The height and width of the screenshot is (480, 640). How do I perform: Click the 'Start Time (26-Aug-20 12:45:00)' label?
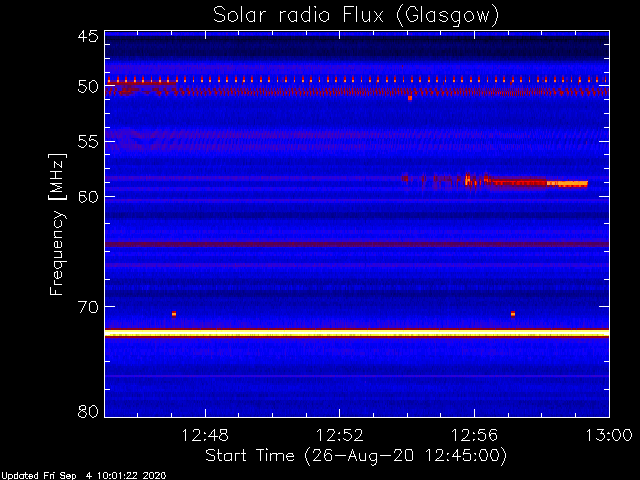(x=356, y=455)
